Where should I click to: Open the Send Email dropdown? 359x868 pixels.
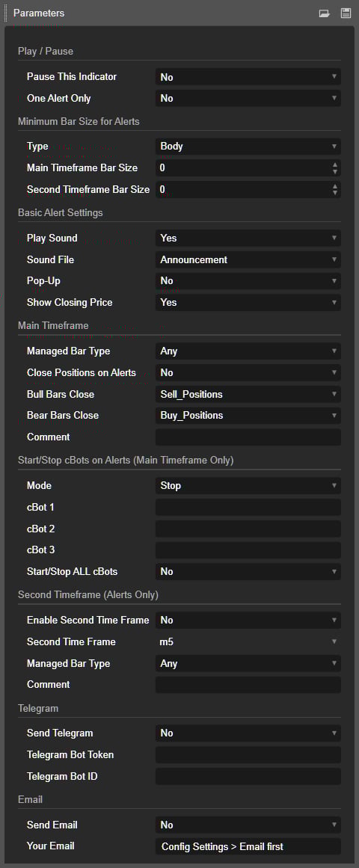(248, 825)
